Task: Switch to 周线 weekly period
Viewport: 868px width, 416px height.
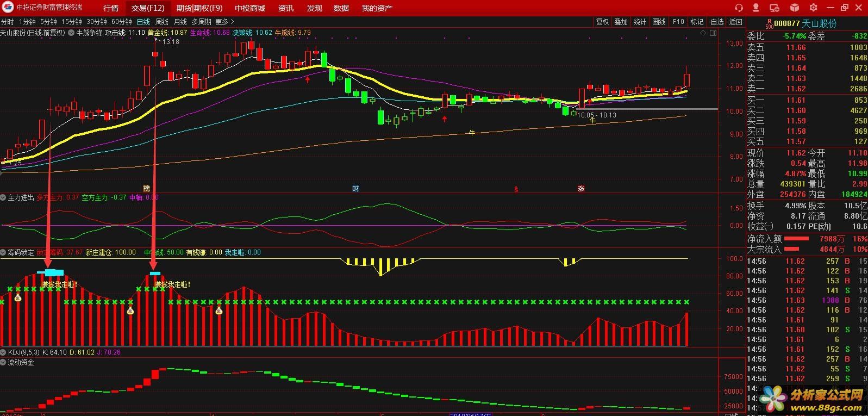Action: pos(162,22)
